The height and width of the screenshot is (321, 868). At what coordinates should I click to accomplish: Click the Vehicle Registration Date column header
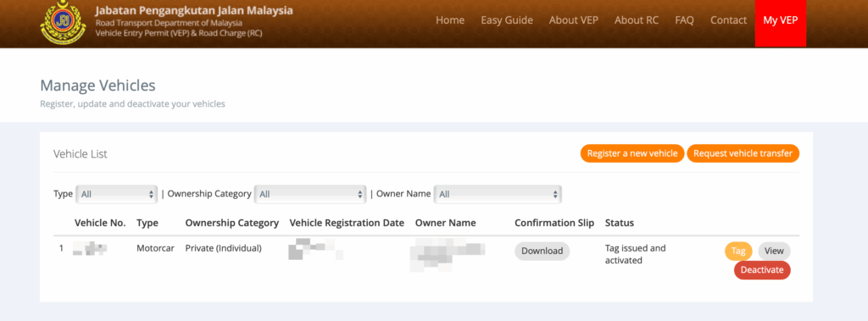(347, 223)
